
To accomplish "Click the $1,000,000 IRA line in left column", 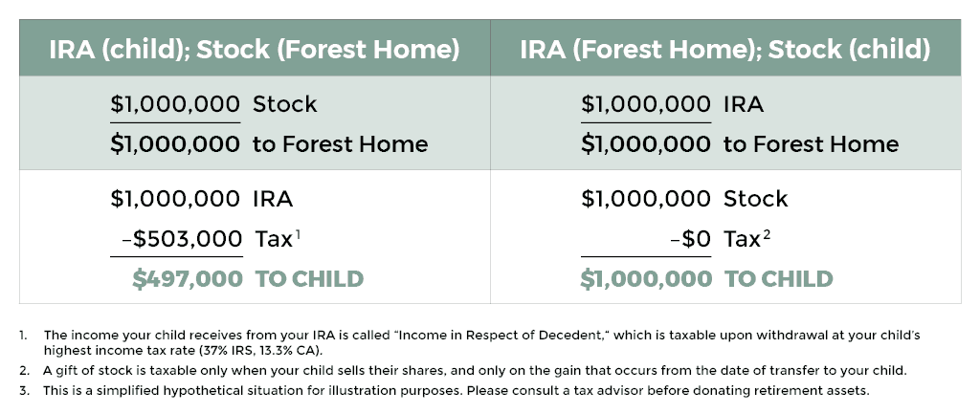I will 201,199.
